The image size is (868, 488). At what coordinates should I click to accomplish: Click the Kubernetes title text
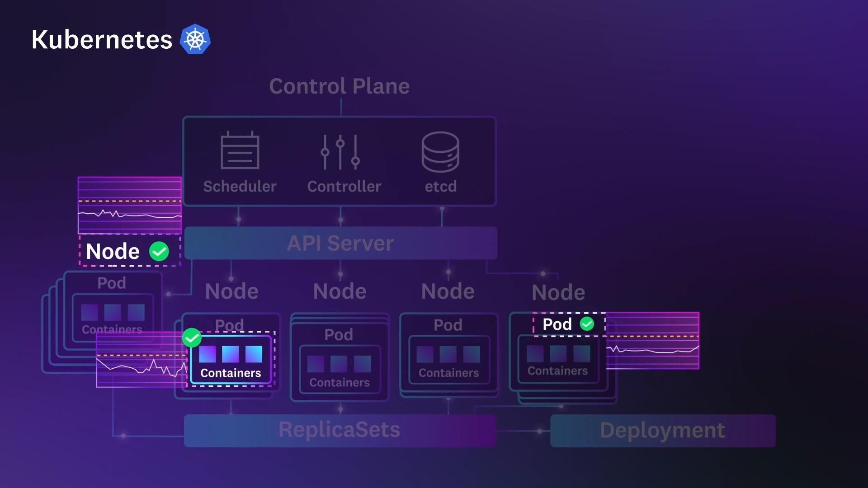click(102, 40)
